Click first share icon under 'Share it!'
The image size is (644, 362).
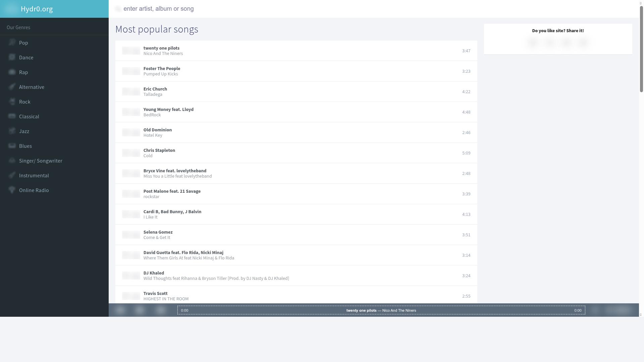point(533,42)
